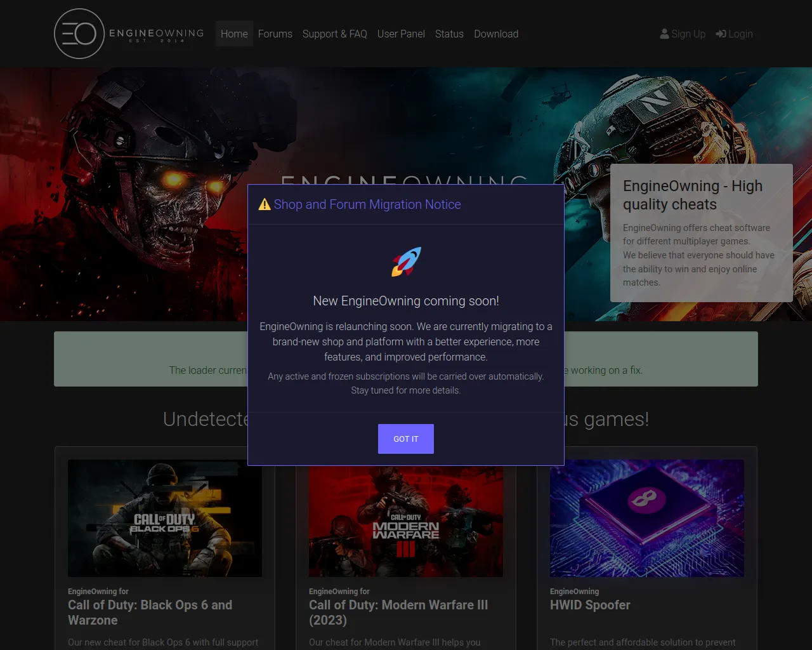Click 'EngineOwning is relaunching soon' paragraph

pos(406,342)
